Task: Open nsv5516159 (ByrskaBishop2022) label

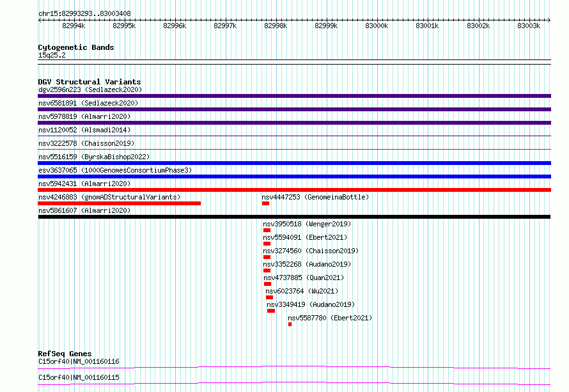Action: (94, 157)
